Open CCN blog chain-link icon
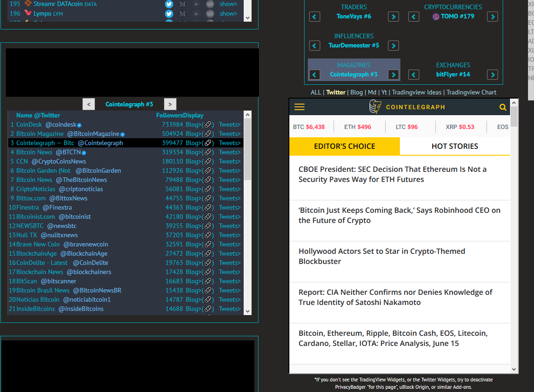 point(208,161)
